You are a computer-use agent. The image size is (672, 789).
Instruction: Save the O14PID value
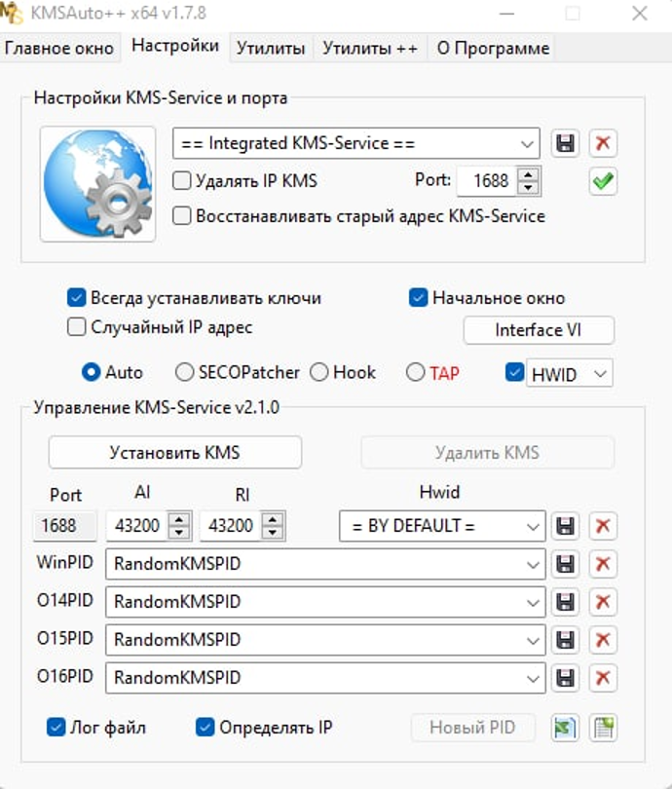coord(566,602)
